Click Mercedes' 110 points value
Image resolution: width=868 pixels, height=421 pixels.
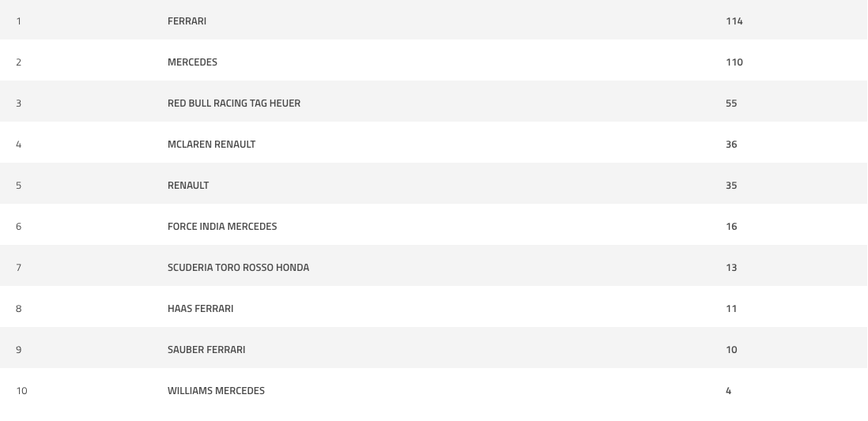point(734,62)
